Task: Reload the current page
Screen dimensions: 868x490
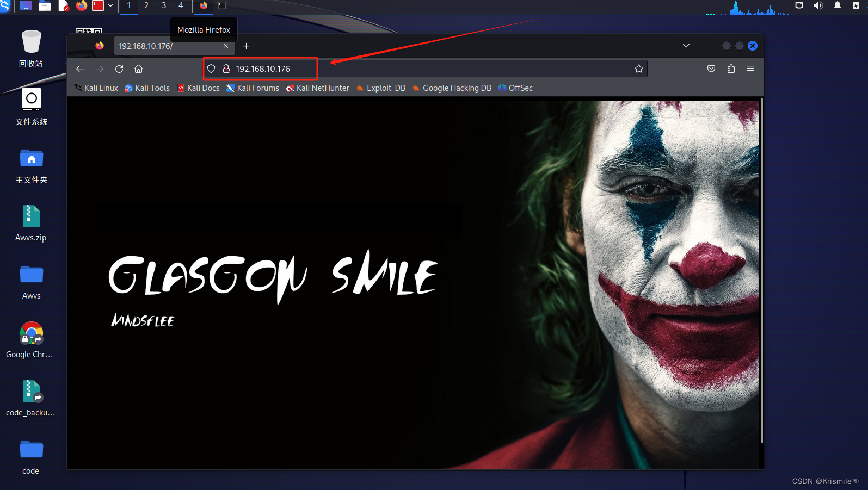Action: click(119, 69)
